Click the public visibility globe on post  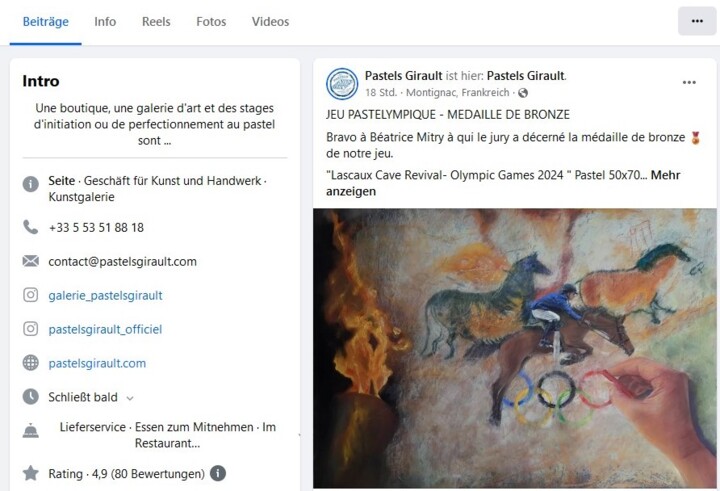click(x=523, y=93)
